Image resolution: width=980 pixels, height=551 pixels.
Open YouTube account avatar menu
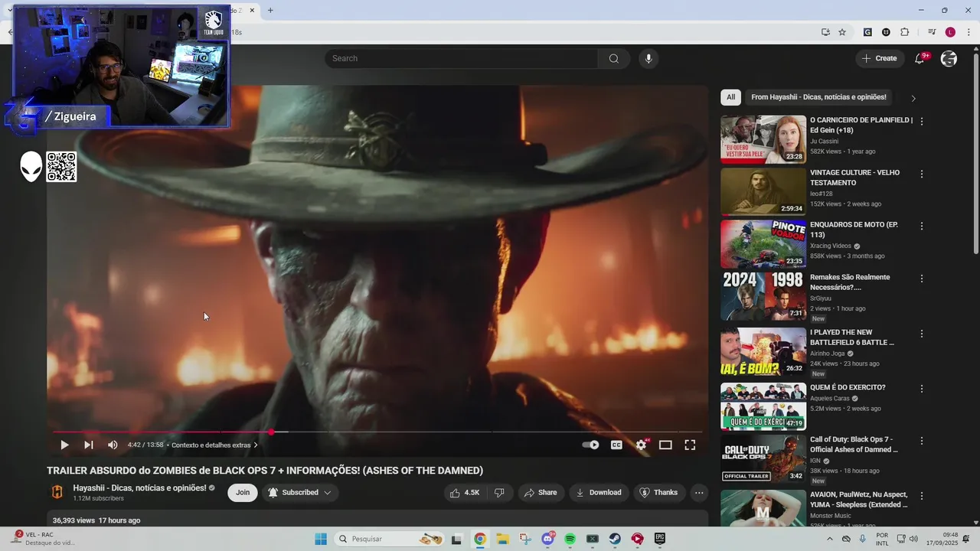(x=949, y=58)
